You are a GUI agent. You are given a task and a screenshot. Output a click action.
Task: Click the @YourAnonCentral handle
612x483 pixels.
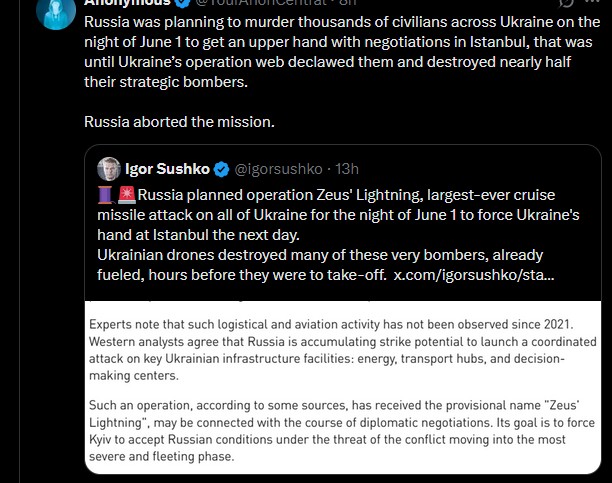pos(261,3)
